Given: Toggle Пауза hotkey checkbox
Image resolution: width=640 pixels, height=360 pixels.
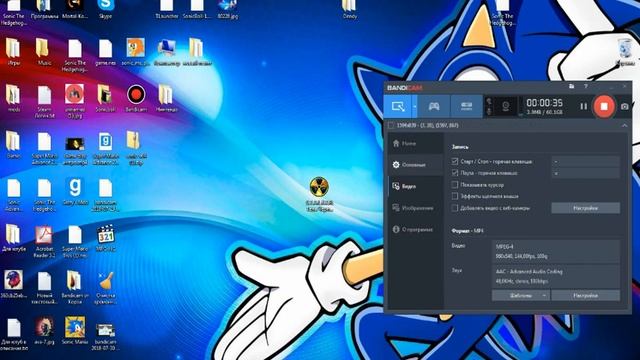Looking at the screenshot, I should (x=455, y=173).
